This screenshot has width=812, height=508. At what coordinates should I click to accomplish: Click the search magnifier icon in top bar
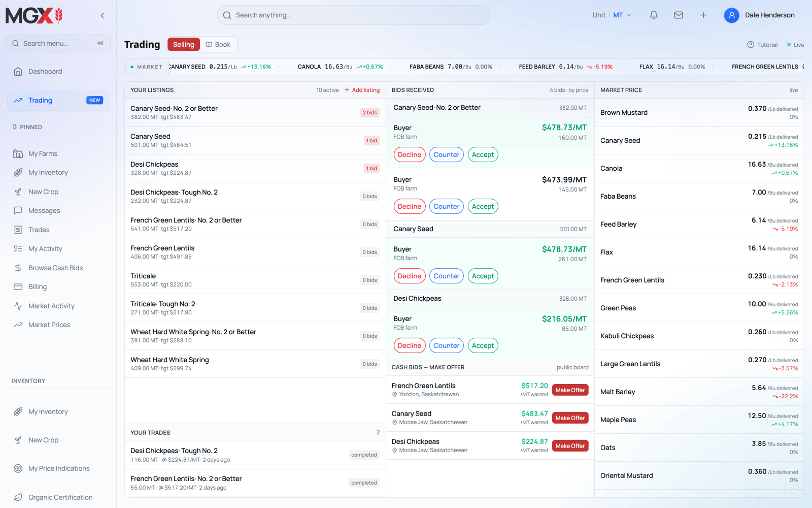(227, 15)
